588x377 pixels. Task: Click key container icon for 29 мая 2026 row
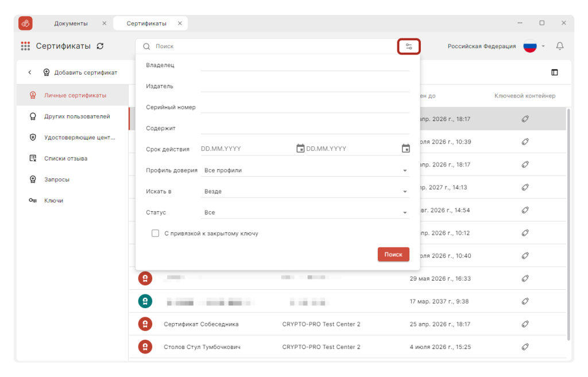click(525, 278)
